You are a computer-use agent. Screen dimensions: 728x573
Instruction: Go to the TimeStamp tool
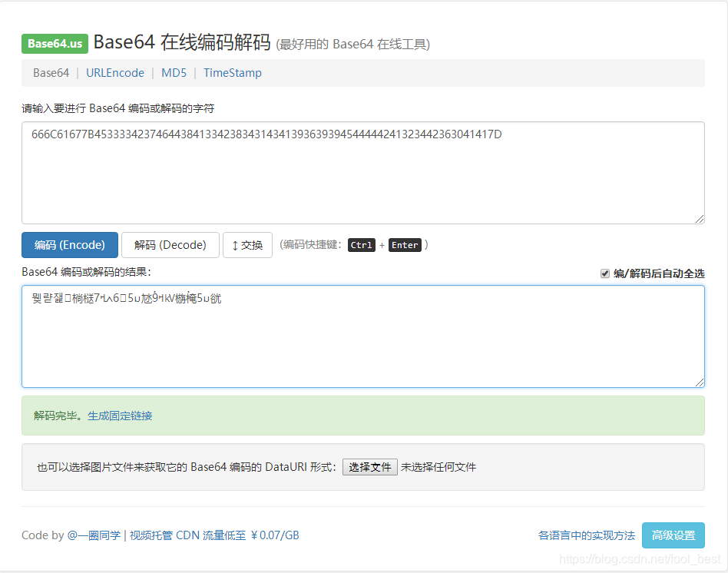pyautogui.click(x=233, y=73)
